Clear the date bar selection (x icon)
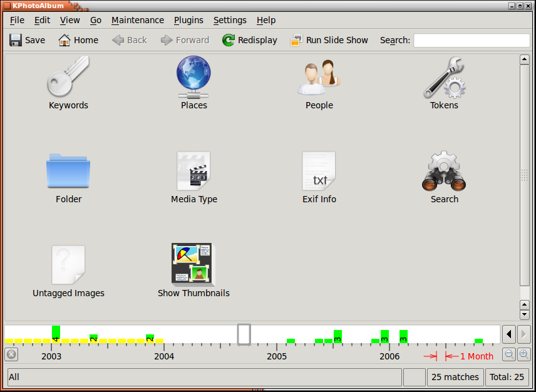Screen dimensions: 536x392 (x=11, y=354)
